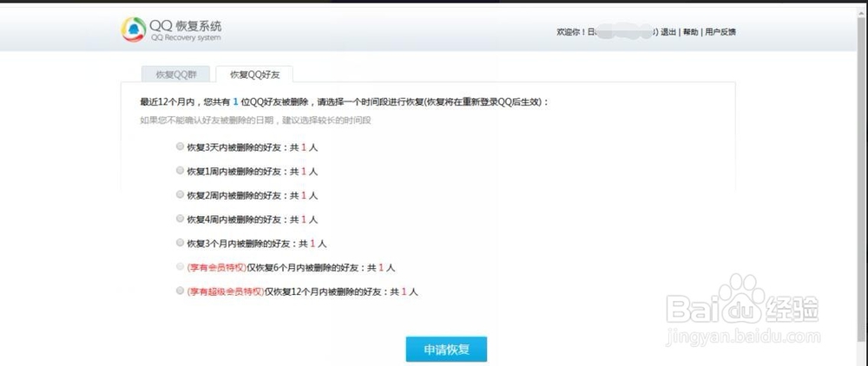Click the red 享有会员特权 text

216,268
